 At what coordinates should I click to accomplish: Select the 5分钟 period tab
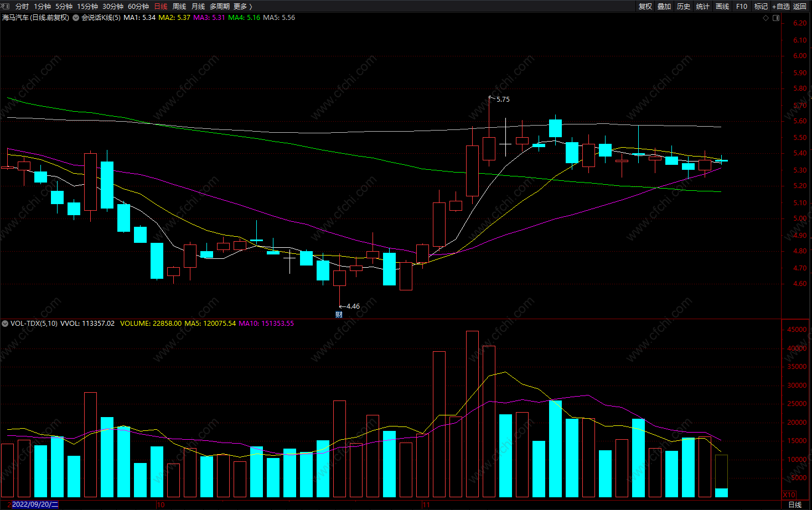point(64,7)
